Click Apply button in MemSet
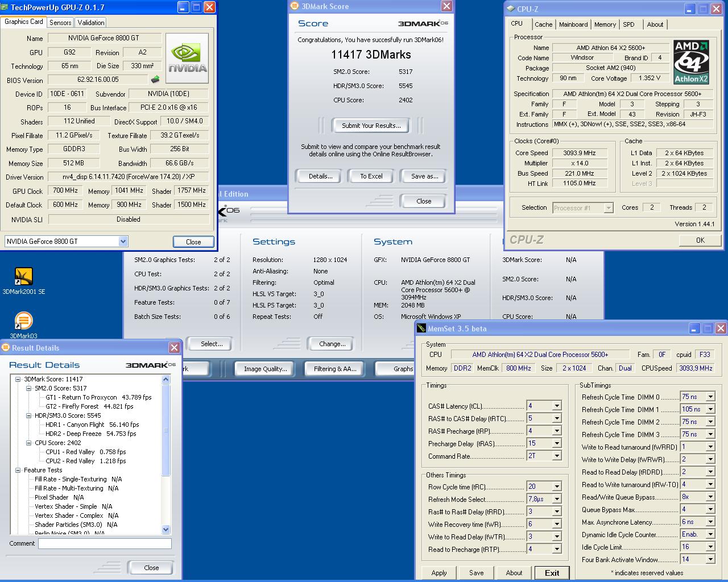This screenshot has height=582, width=728. [439, 573]
